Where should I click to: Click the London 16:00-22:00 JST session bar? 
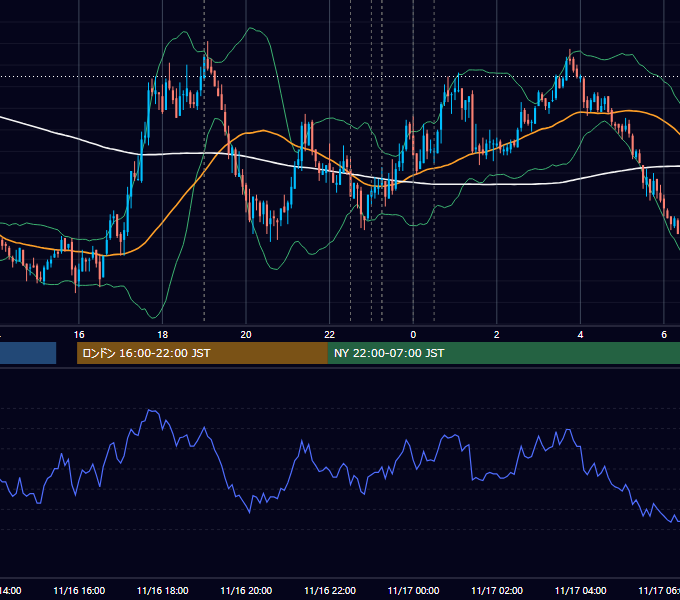click(202, 353)
